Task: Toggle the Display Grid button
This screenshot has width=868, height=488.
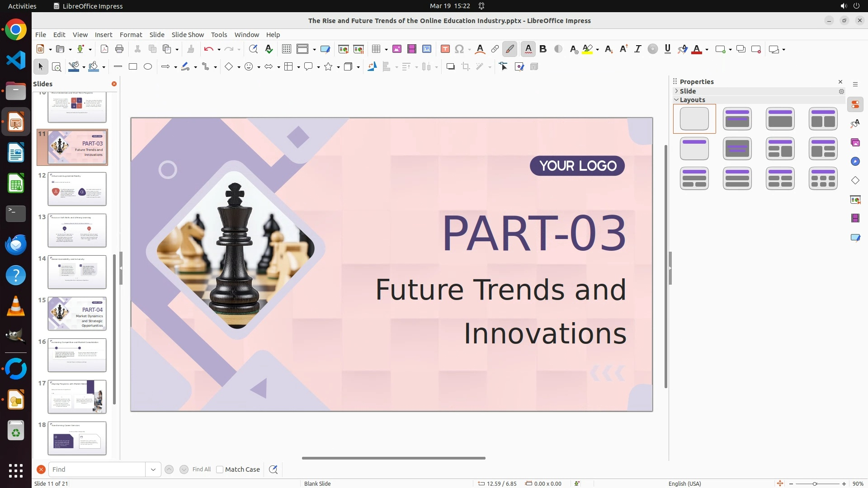Action: [286, 49]
